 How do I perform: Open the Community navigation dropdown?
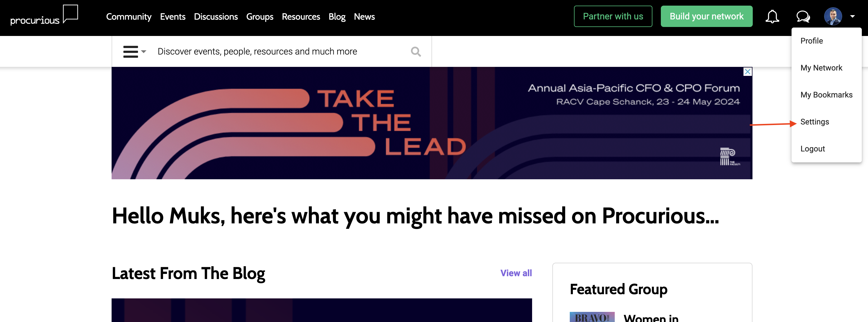point(128,16)
